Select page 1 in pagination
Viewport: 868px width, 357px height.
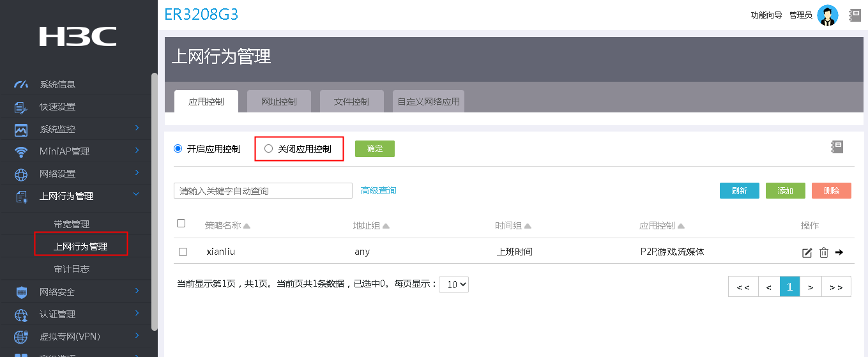click(789, 287)
